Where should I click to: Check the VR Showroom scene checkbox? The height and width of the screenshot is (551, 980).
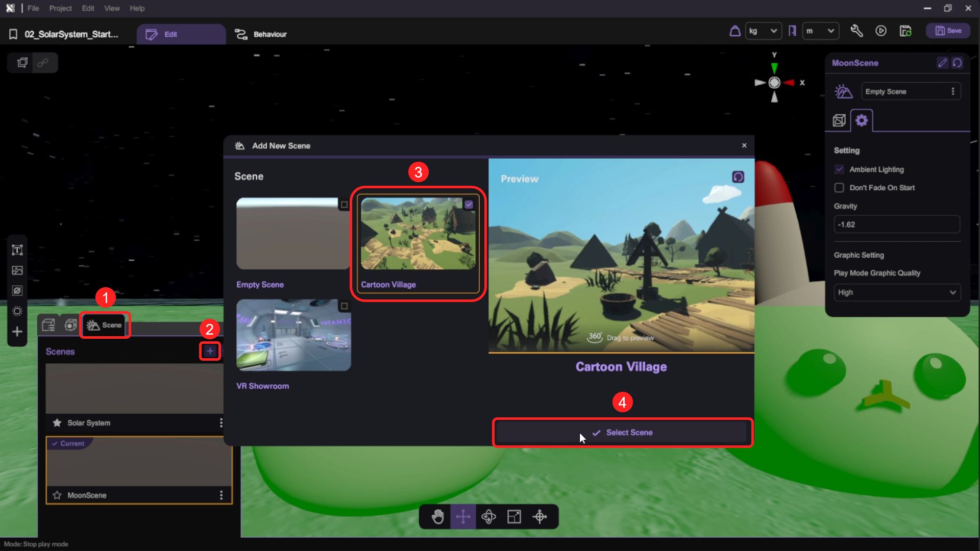(344, 306)
